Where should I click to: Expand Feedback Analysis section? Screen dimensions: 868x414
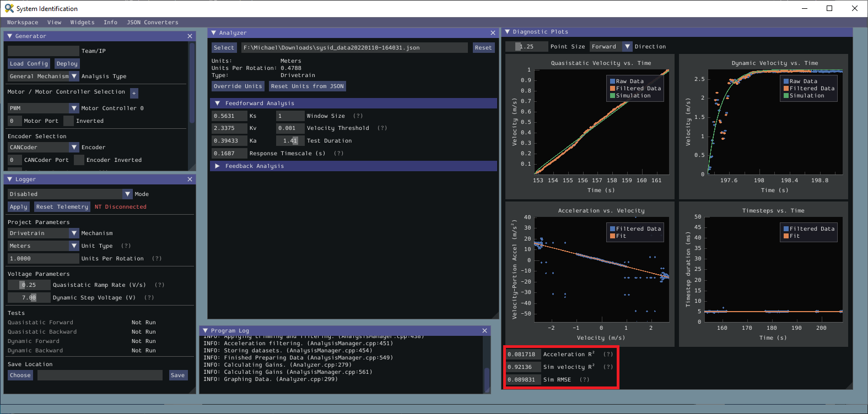point(217,166)
